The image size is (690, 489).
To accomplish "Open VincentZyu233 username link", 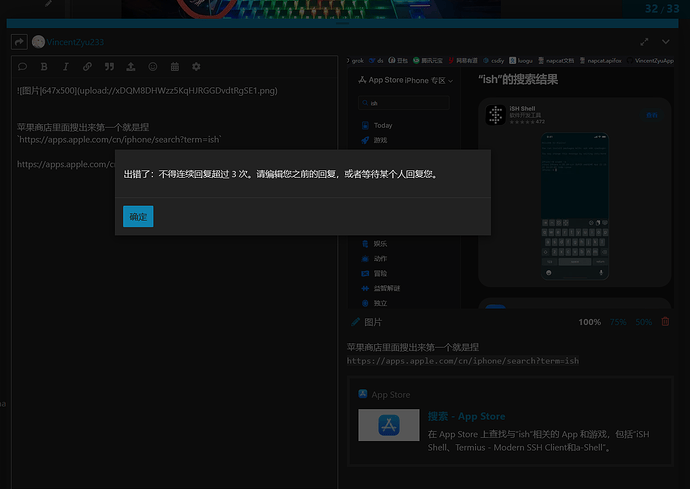I will pos(75,42).
